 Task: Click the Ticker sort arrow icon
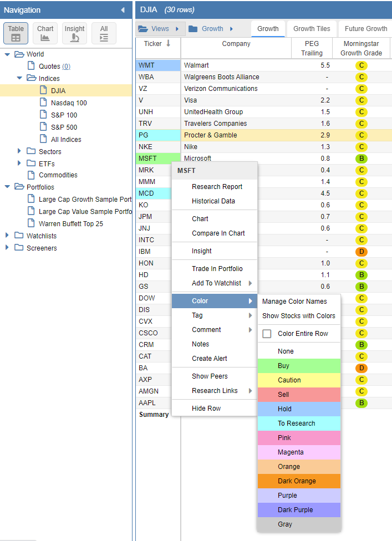click(169, 43)
